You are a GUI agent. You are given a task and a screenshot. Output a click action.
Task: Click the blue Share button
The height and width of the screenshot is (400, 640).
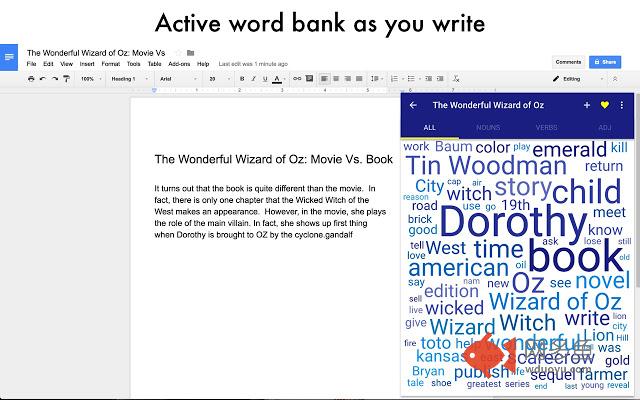[x=605, y=62]
